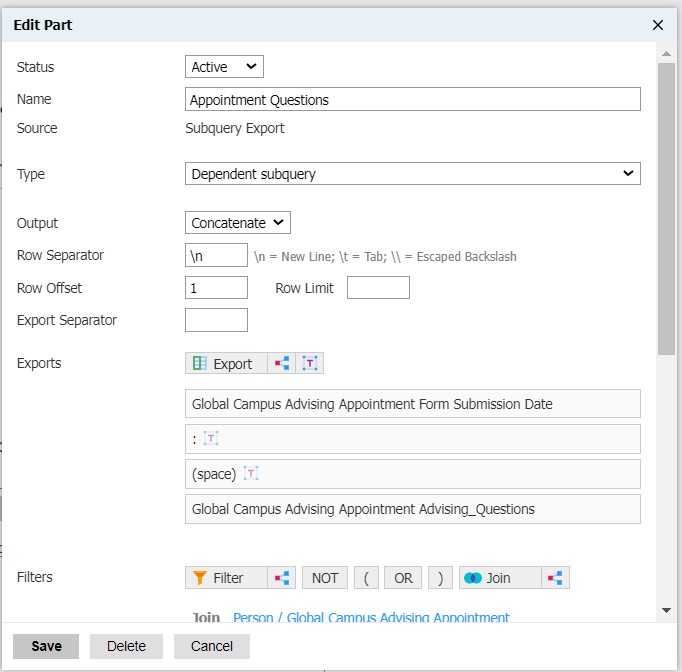Click the Join button with circles icon

pos(500,578)
